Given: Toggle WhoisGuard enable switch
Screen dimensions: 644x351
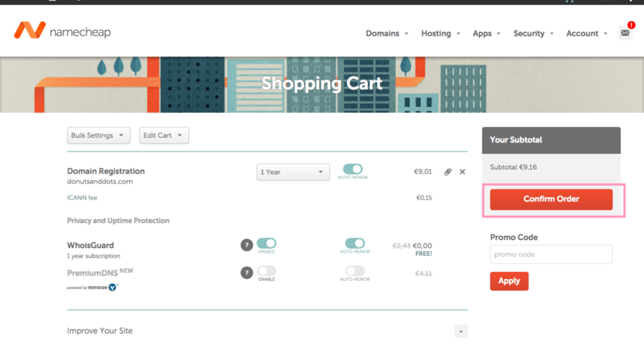Looking at the screenshot, I should point(266,243).
